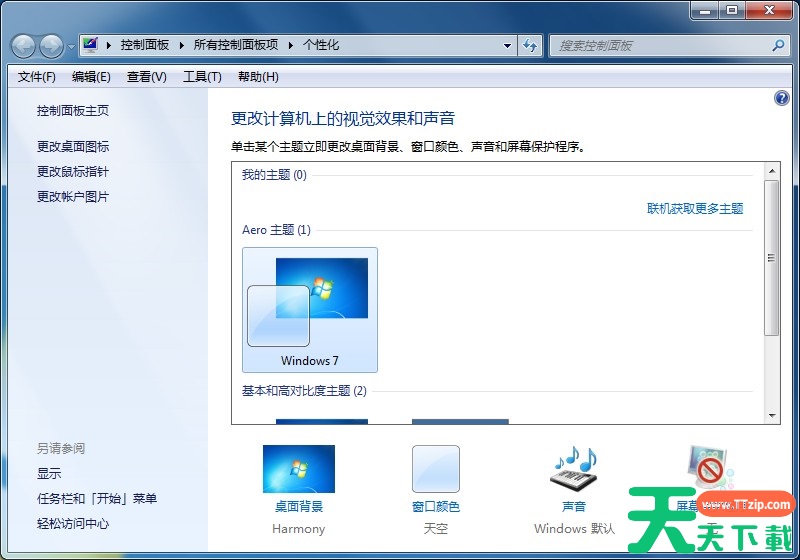The height and width of the screenshot is (560, 800).
Task: Select 控制面板 in the address breadcrumb
Action: 144,45
